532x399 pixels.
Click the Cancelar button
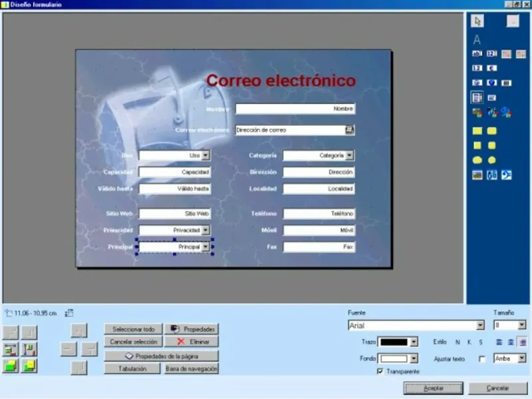(x=497, y=388)
